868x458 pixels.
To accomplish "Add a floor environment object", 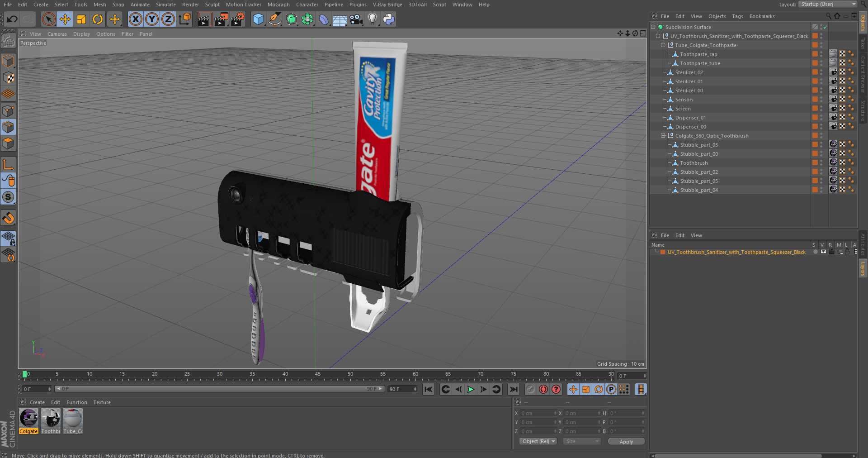I will click(340, 19).
